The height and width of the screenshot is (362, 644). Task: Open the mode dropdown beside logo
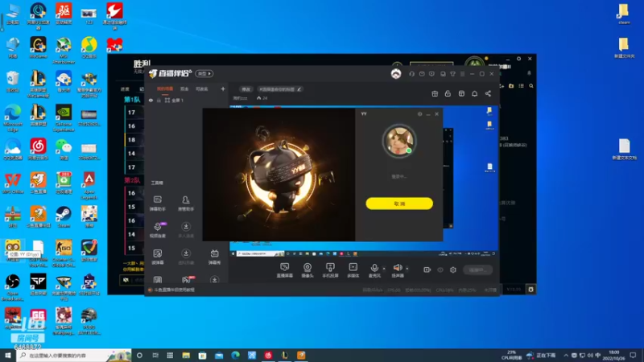point(204,73)
